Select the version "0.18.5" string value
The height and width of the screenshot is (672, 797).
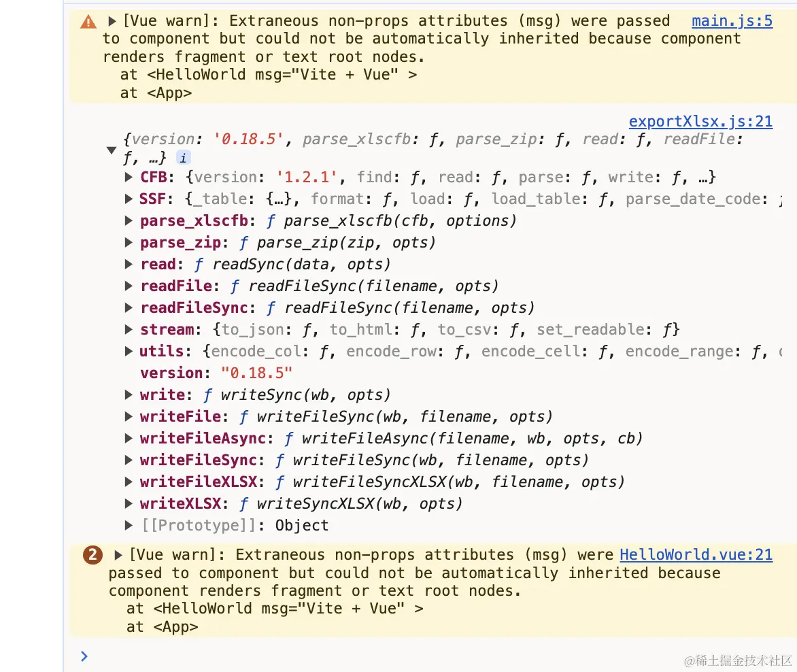coord(256,373)
